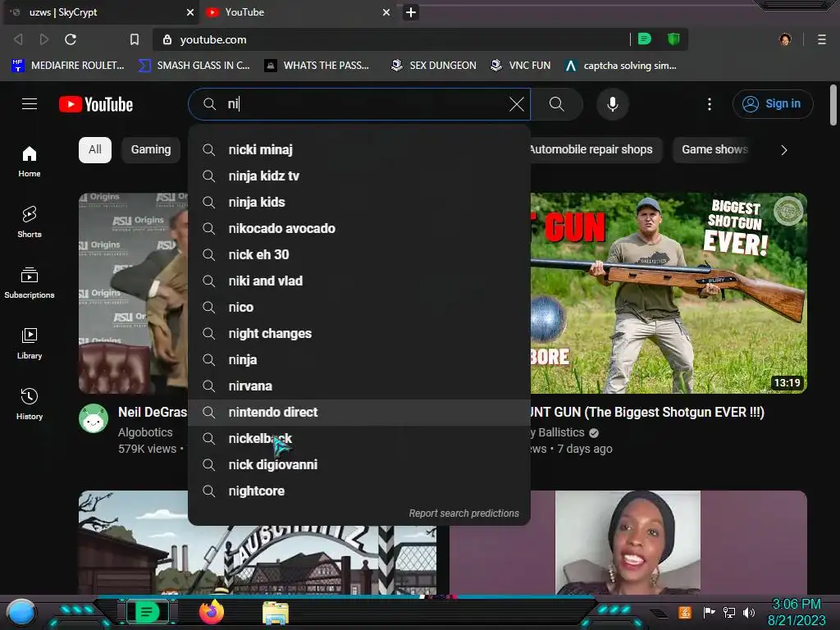Choose the niki and vlad suggestion
The height and width of the screenshot is (630, 840).
(x=359, y=281)
